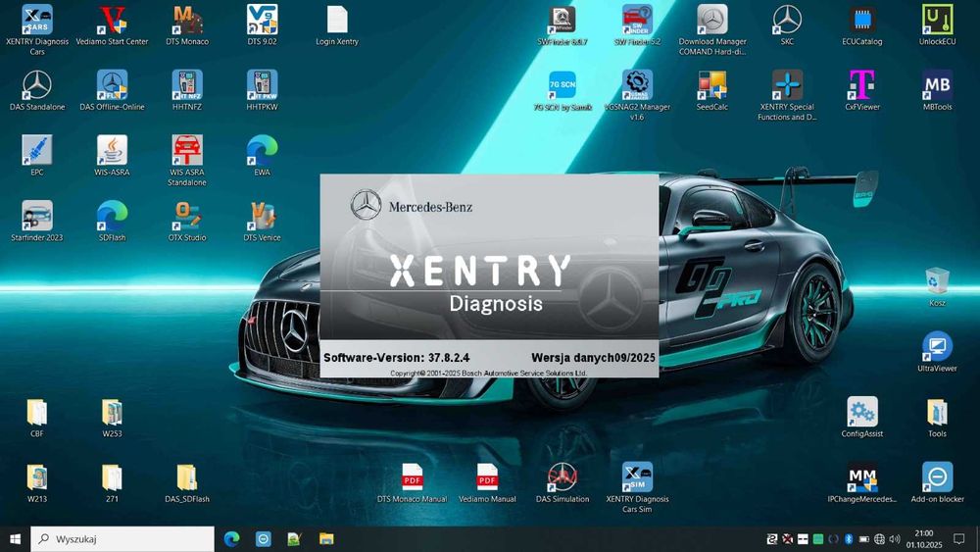Open XENTRY Special Functions shortcut
This screenshot has height=552, width=980.
[x=787, y=85]
